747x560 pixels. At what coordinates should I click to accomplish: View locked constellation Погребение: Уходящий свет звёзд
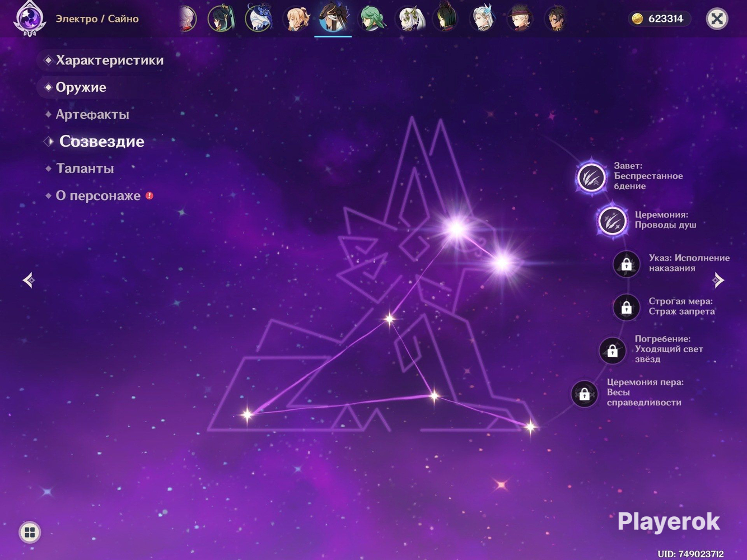[x=612, y=350]
